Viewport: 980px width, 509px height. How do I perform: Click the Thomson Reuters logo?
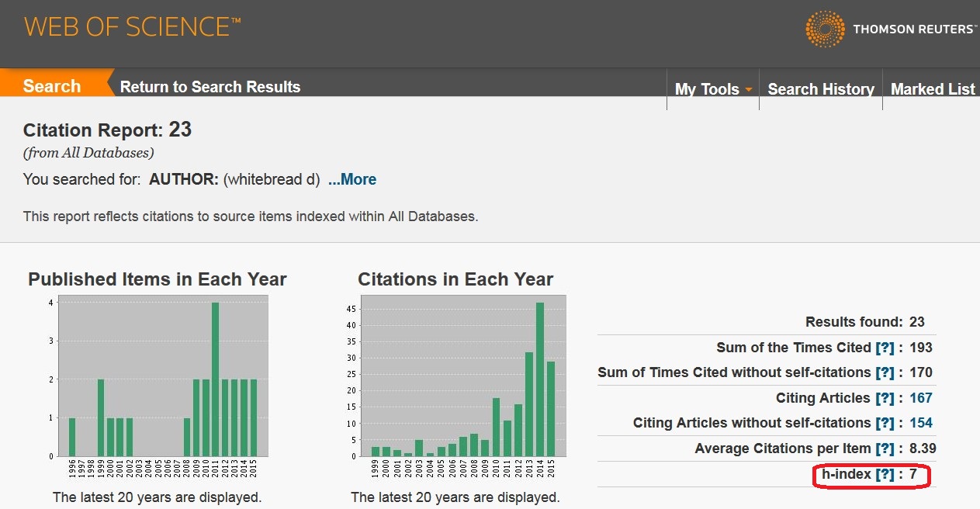(x=890, y=29)
